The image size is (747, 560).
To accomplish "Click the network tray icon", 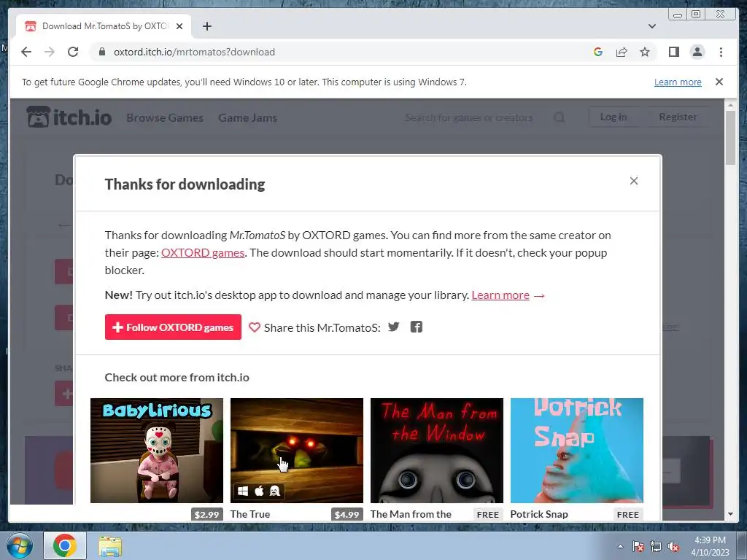I will click(656, 546).
